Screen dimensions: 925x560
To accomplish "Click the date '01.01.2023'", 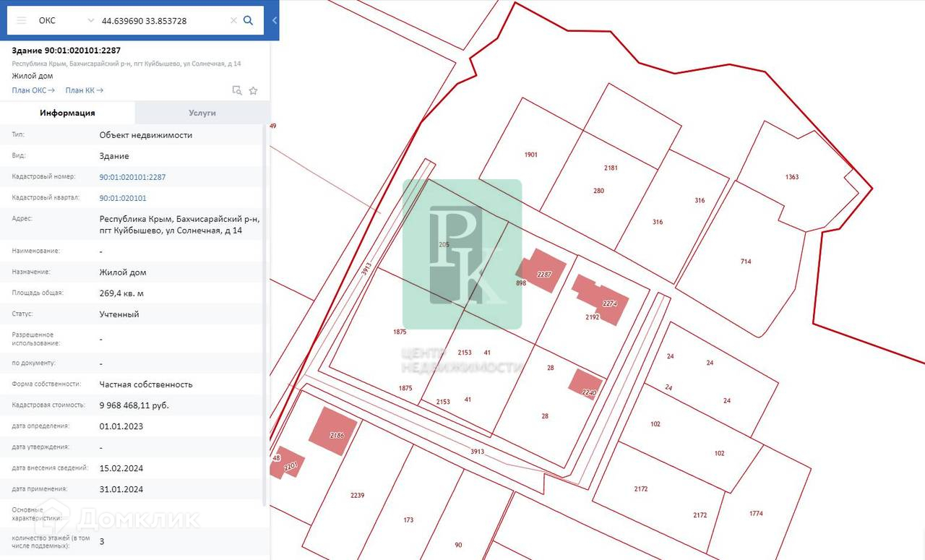I will click(x=121, y=426).
